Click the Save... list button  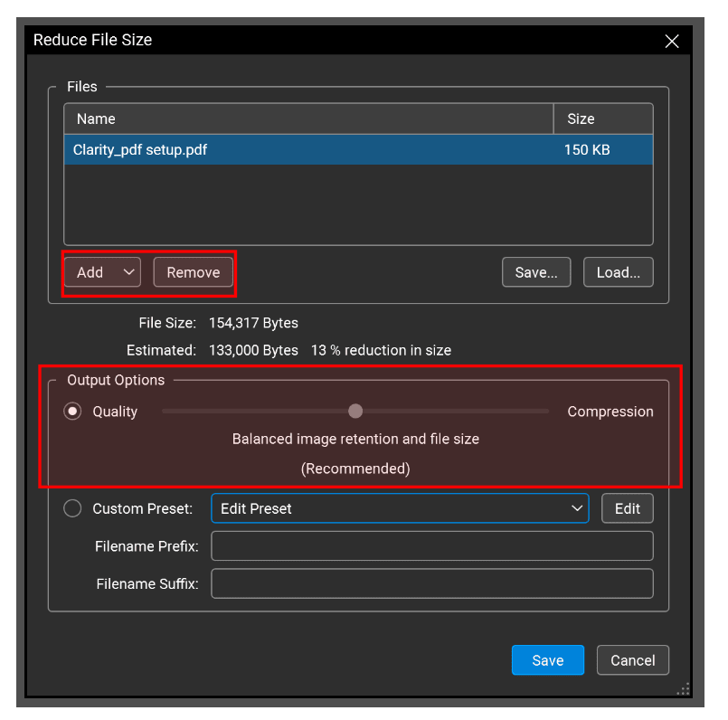tap(536, 272)
